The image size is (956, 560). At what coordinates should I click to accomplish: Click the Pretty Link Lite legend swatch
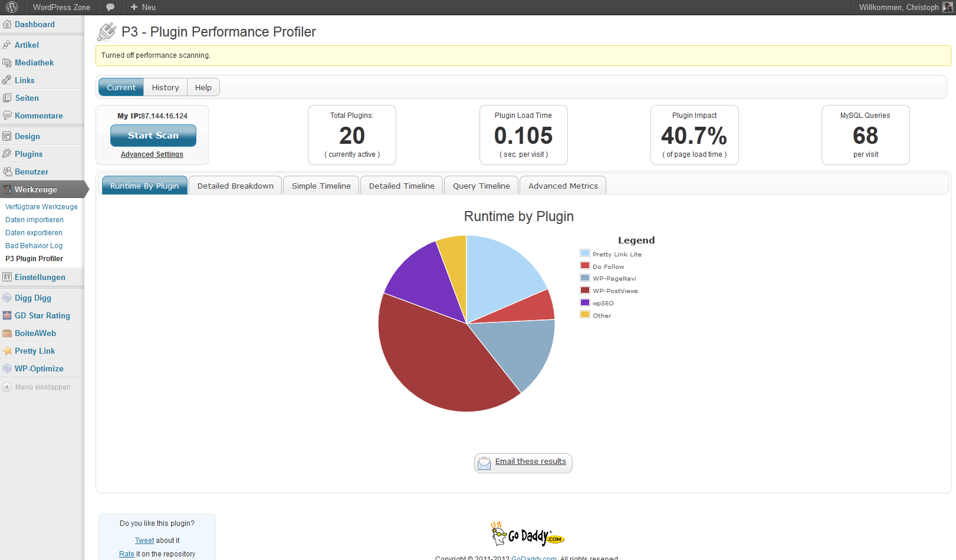point(585,253)
